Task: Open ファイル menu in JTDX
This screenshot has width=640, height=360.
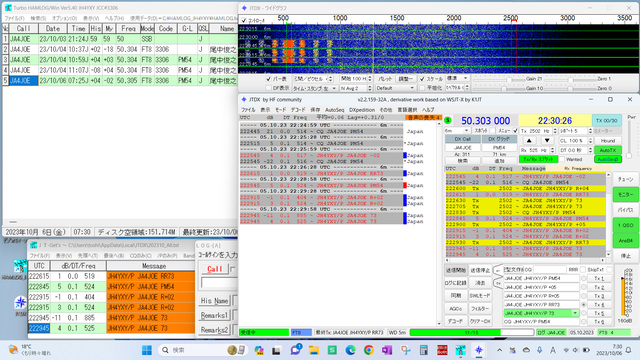Action: tap(248, 110)
